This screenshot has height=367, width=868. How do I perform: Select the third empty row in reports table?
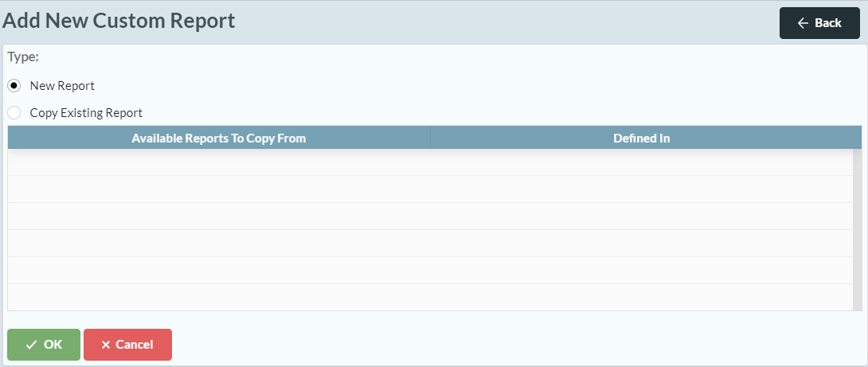click(430, 217)
